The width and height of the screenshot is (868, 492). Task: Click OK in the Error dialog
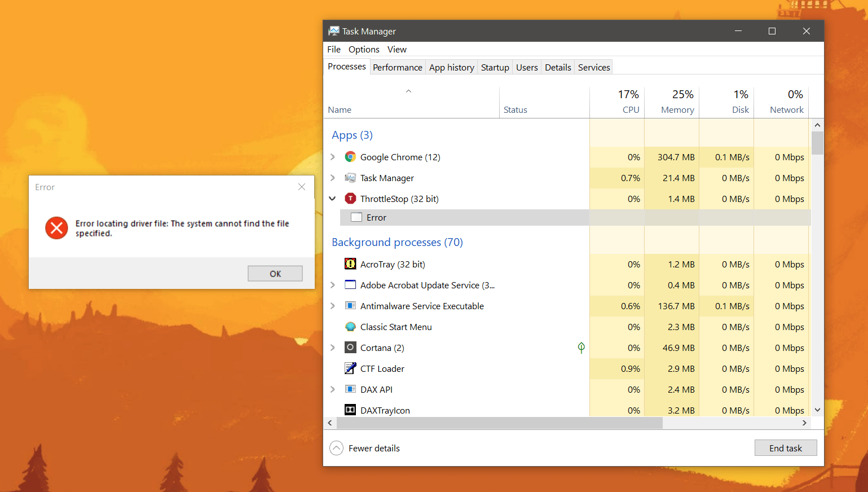point(275,274)
